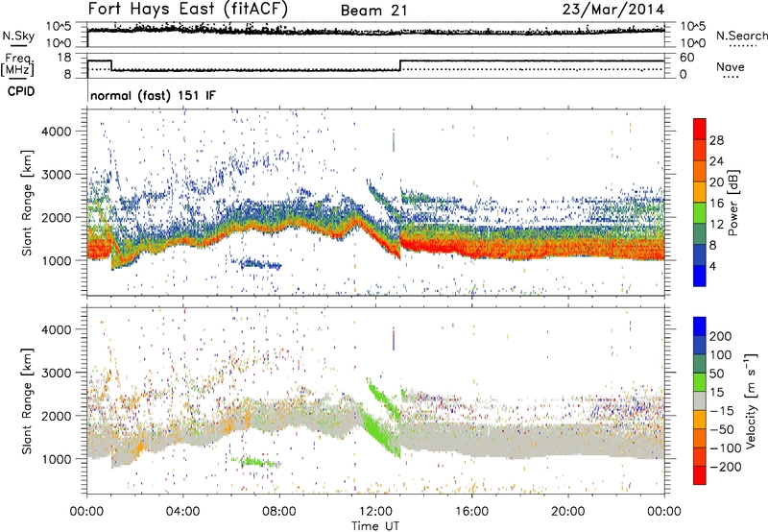
Task: Click the bright blue top segment of Velocity colorbar
Action: point(700,326)
